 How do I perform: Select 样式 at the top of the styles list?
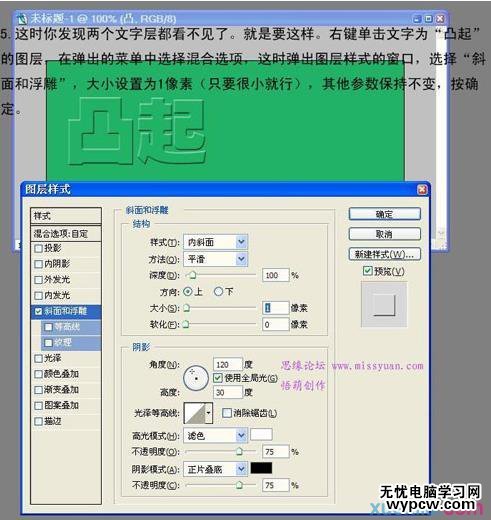tap(66, 216)
